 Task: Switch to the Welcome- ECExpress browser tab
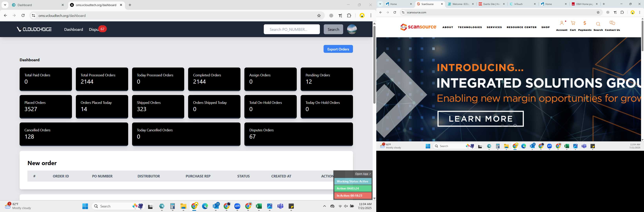(461, 4)
